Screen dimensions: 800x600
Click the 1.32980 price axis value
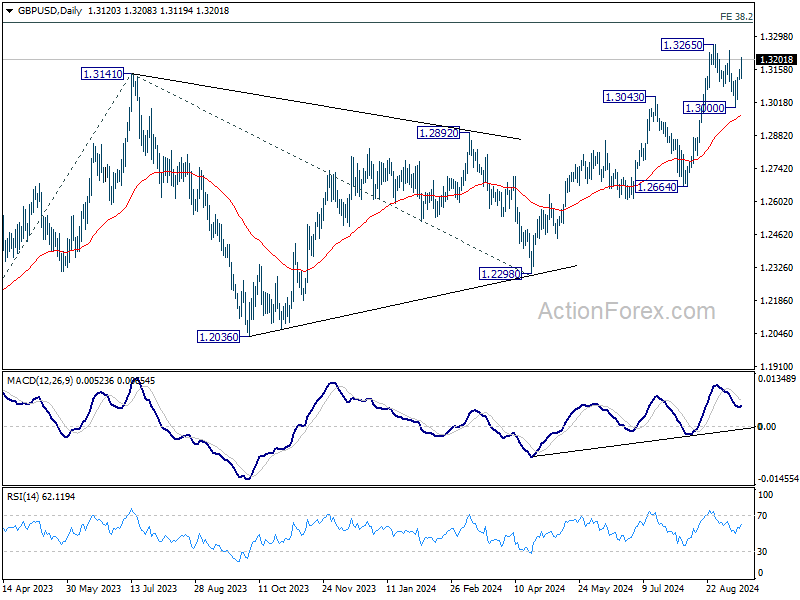click(x=777, y=37)
